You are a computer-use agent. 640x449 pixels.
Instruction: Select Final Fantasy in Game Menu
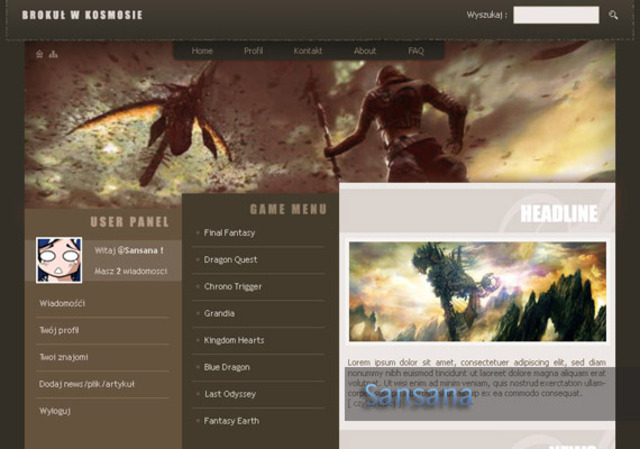click(x=229, y=233)
